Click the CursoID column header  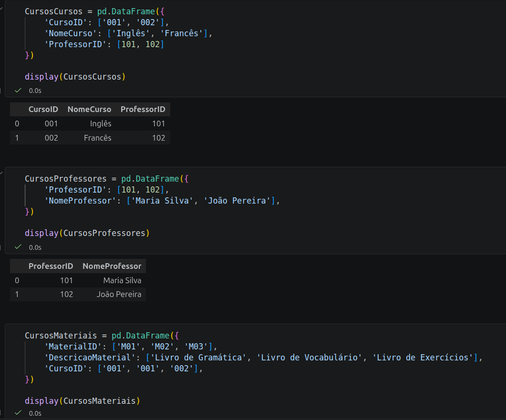coord(43,109)
